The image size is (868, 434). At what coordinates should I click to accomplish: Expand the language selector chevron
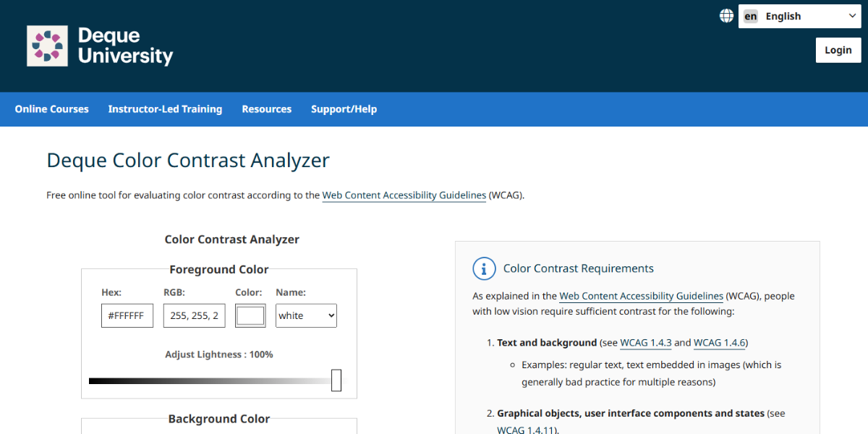[x=852, y=15]
